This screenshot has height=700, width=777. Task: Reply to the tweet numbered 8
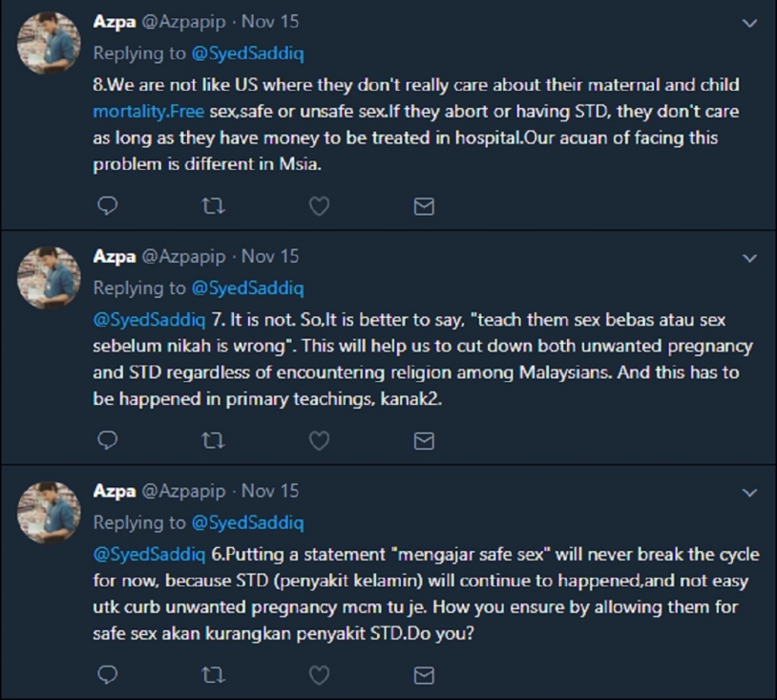pos(108,205)
